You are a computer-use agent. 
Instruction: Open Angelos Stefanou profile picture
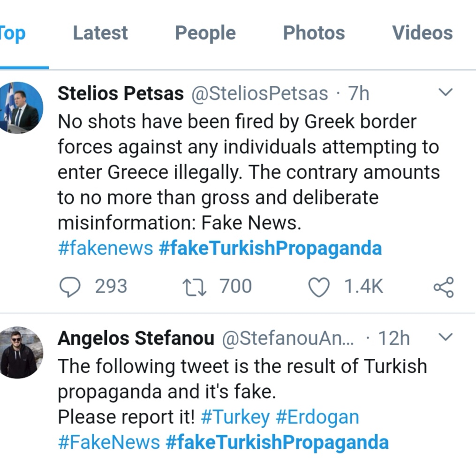(x=21, y=352)
